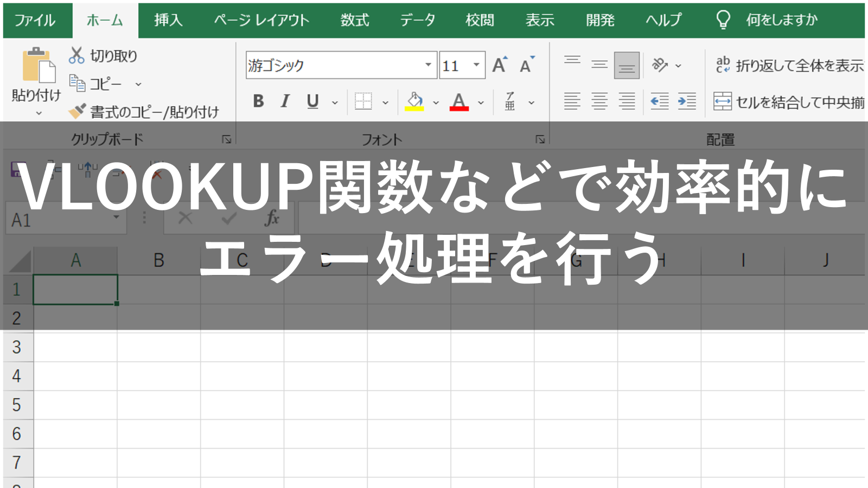
Task: Open the ファイル tab
Action: click(35, 21)
